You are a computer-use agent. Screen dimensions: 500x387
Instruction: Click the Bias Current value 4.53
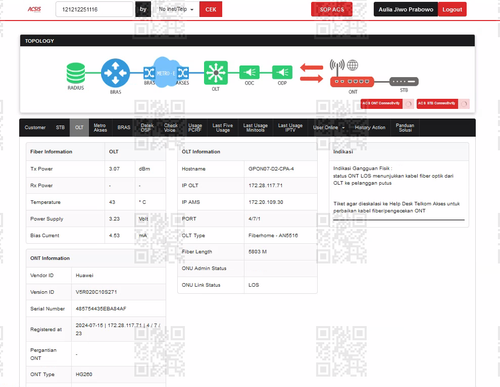[x=114, y=236]
